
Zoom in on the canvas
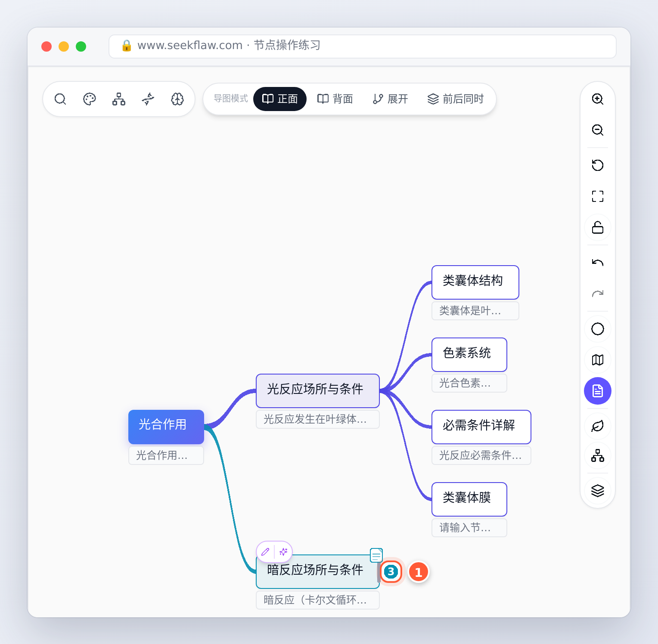[598, 99]
